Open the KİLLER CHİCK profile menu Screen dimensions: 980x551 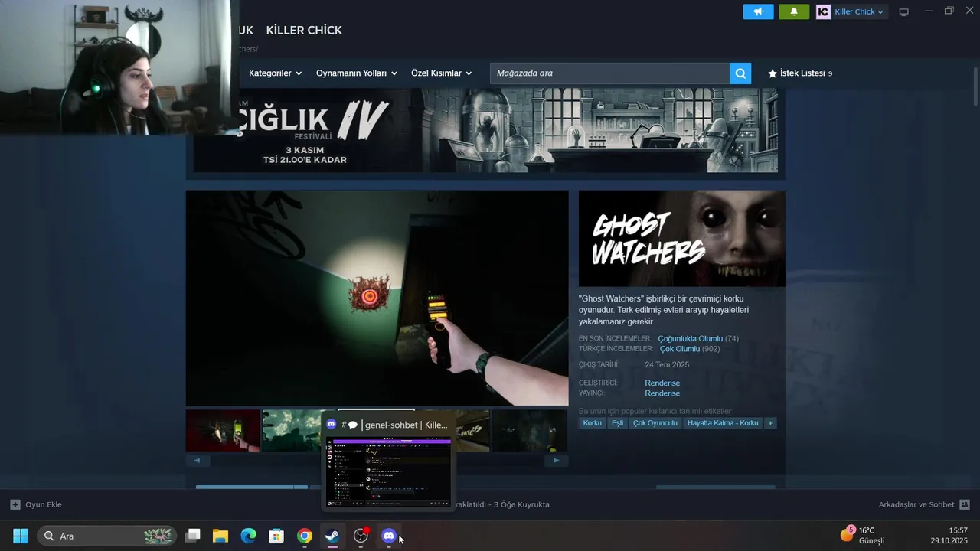(304, 30)
